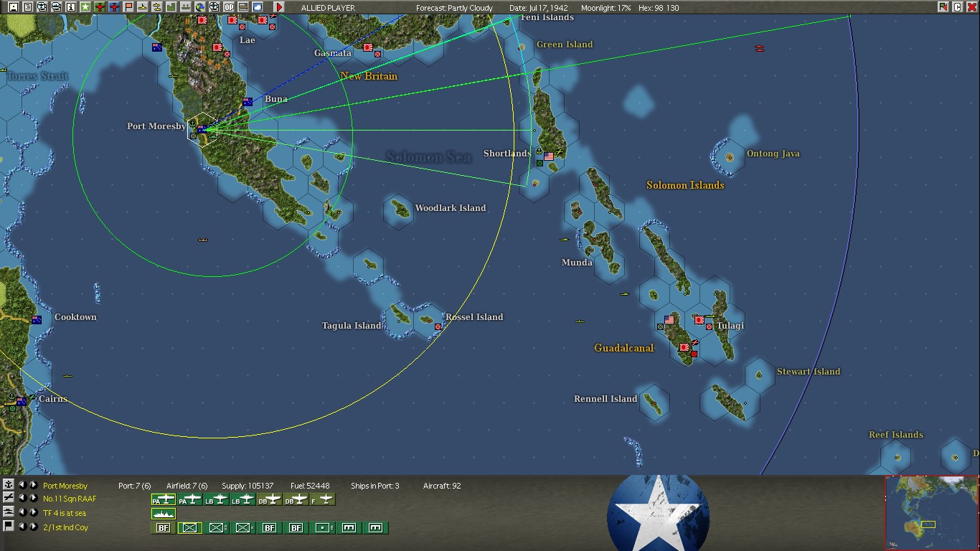Select the task force ship unit icon
Viewport: 980px width, 551px height.
coord(164,514)
